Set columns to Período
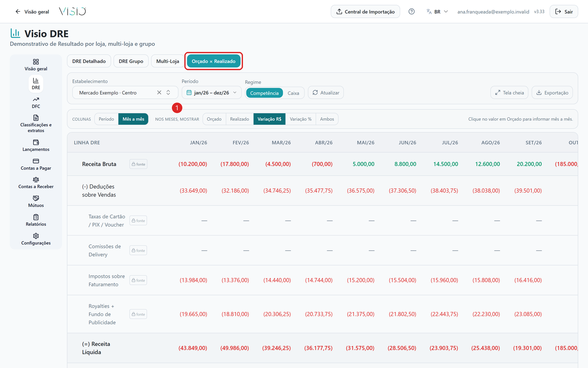The width and height of the screenshot is (588, 368). pyautogui.click(x=106, y=119)
